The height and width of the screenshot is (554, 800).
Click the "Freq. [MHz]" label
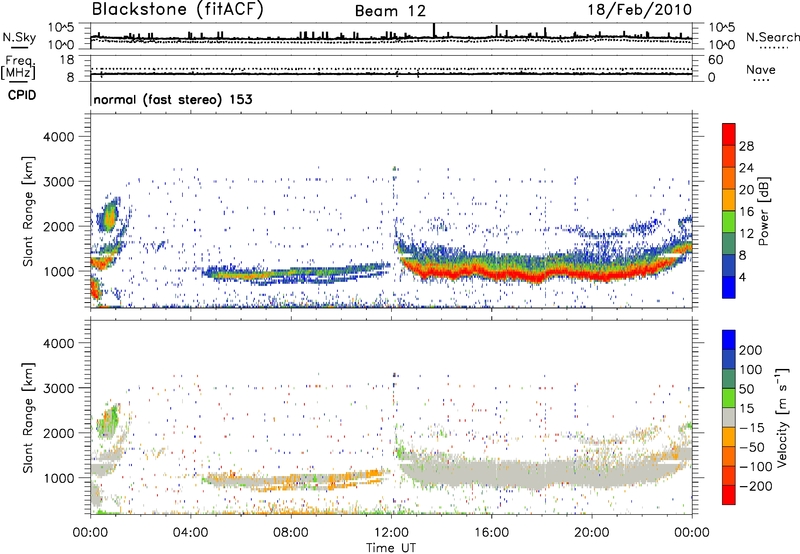tap(18, 67)
